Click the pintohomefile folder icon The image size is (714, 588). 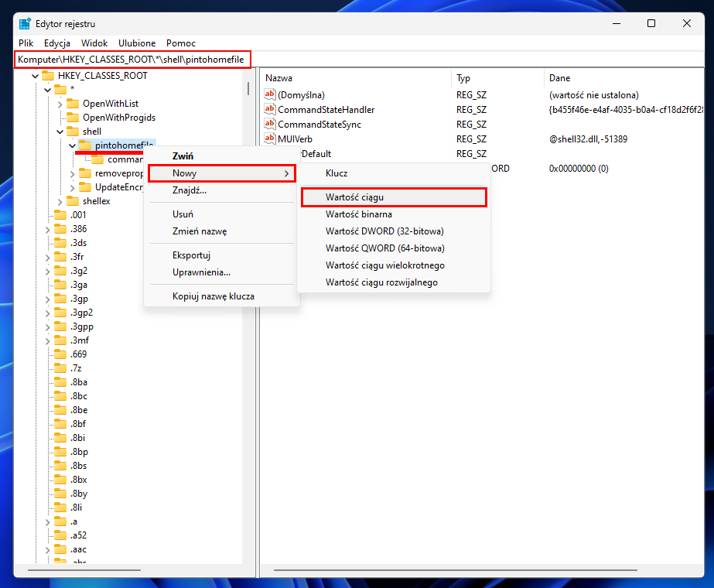[x=84, y=145]
